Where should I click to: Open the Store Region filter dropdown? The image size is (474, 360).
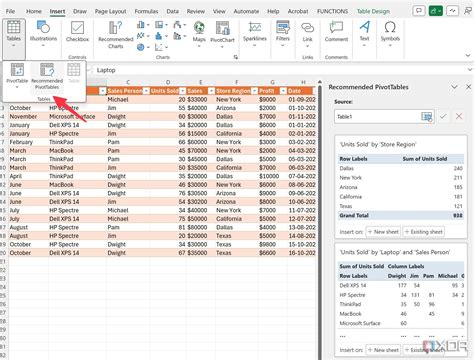pyautogui.click(x=254, y=91)
